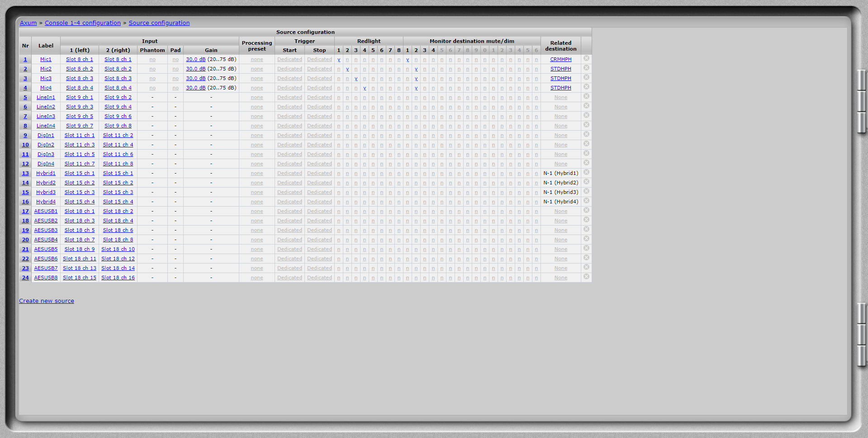Change the processing preset for Mic4
The height and width of the screenshot is (438, 868).
(257, 88)
